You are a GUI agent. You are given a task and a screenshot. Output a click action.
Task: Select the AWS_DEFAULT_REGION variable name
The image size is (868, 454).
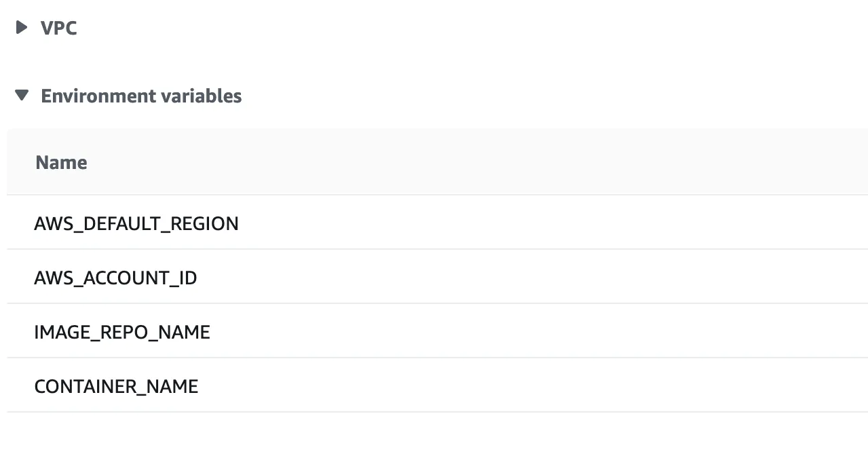coord(136,223)
